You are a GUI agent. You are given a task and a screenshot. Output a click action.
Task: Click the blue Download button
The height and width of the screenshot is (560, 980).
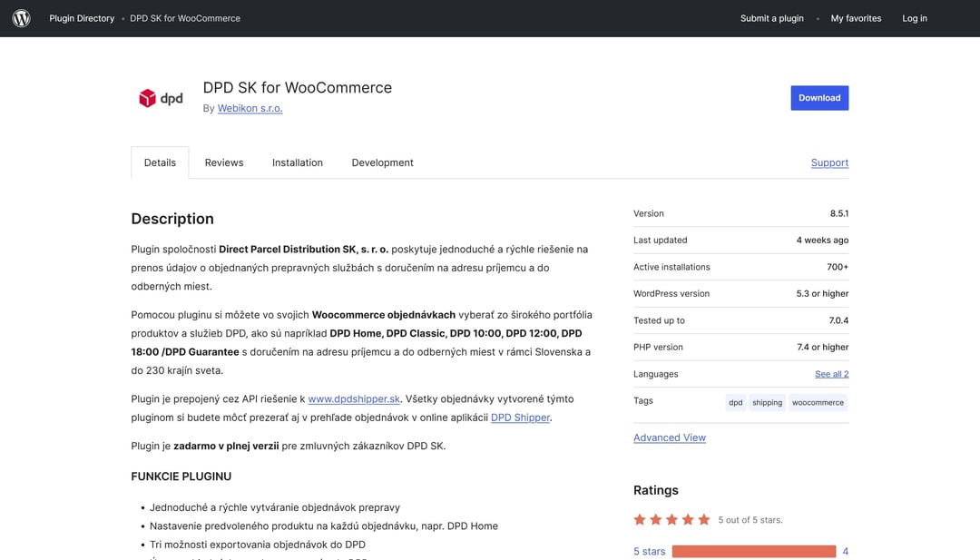point(819,97)
